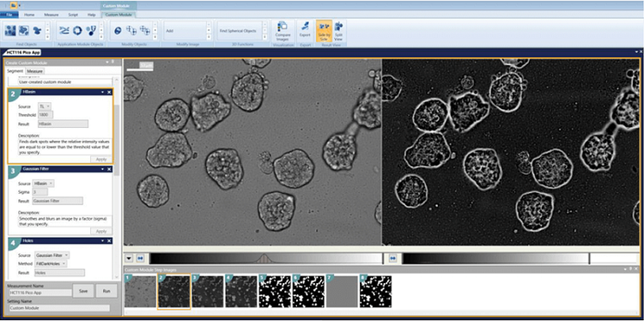The image size is (644, 321).
Task: Expand the Modify Objects gallery
Action: pyautogui.click(x=155, y=37)
